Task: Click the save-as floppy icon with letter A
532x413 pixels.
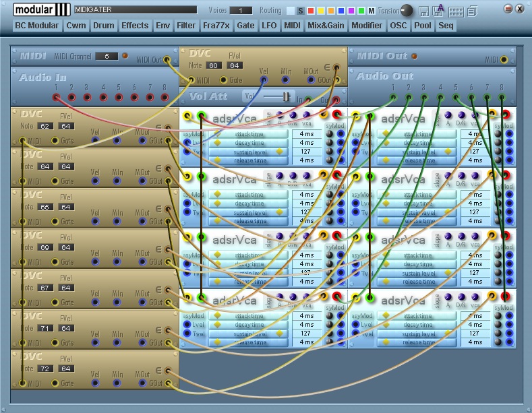Action: (438, 10)
